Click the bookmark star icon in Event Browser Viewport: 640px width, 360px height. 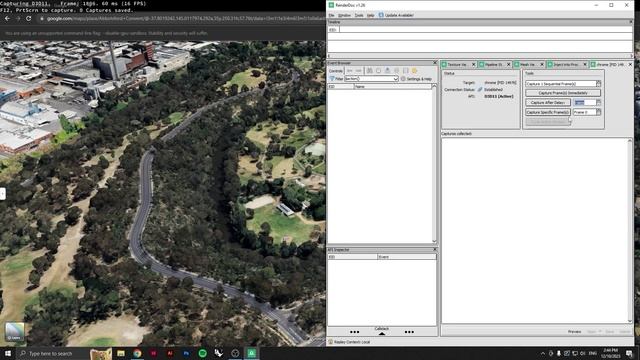(414, 71)
